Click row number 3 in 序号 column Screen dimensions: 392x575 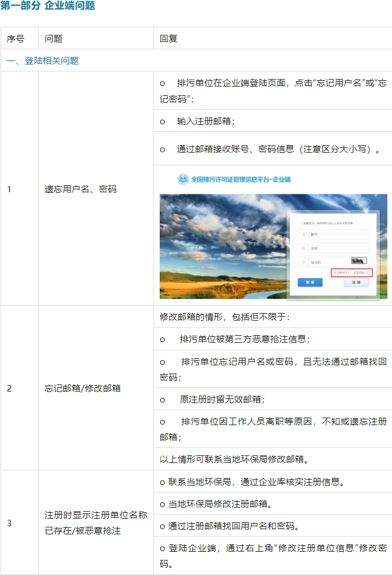(9, 523)
